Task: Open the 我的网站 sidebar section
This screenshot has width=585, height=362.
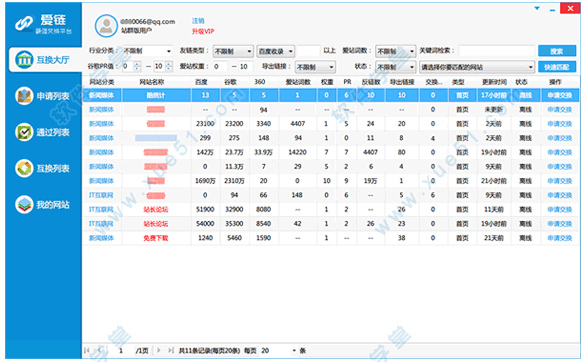Action: pyautogui.click(x=43, y=205)
